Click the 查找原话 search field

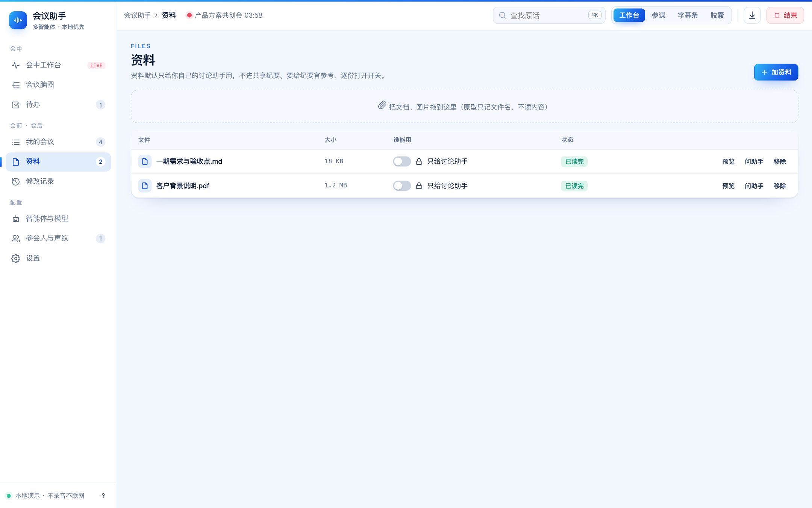549,15
